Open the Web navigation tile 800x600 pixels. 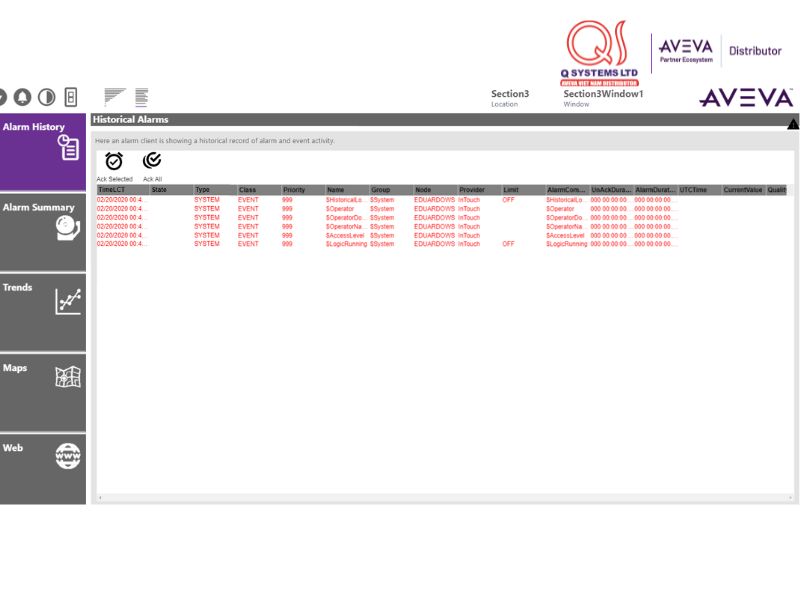click(43, 468)
